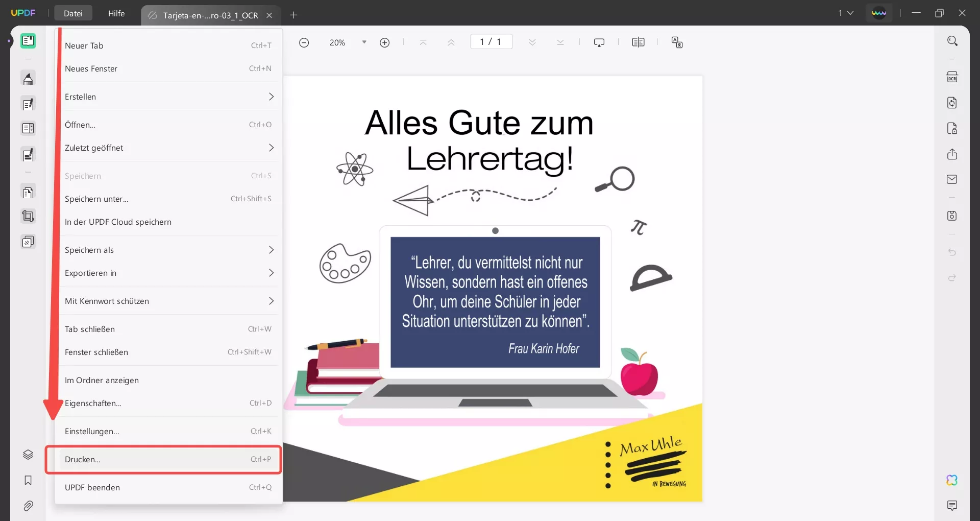980x521 pixels.
Task: Select Speichern unter... menu entry
Action: click(168, 199)
